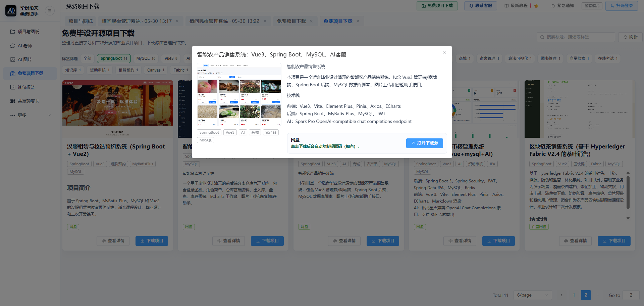
Task: Collapse the sidebar with the menu toggle icon
Action: 50,11
